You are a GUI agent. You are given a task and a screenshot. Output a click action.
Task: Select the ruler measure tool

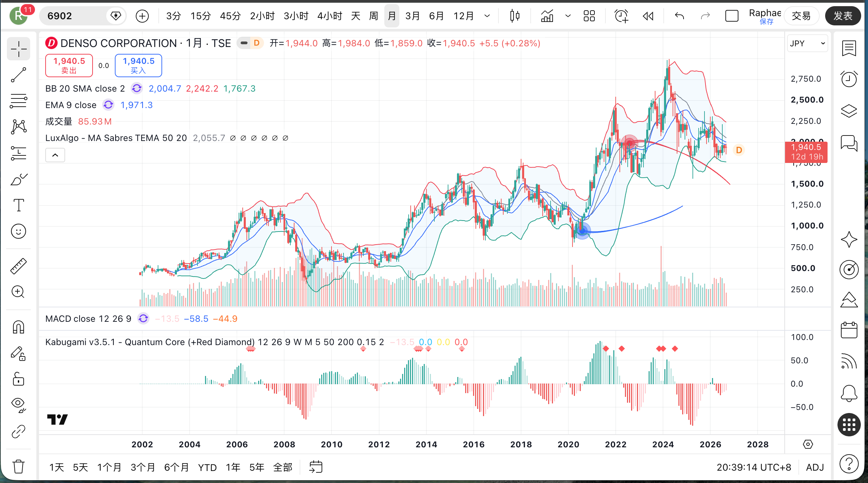coord(19,266)
